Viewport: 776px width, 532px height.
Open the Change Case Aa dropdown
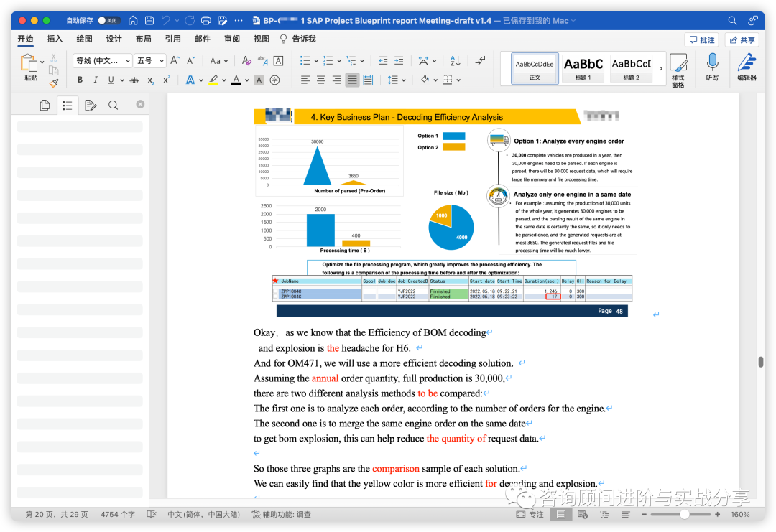pos(218,61)
